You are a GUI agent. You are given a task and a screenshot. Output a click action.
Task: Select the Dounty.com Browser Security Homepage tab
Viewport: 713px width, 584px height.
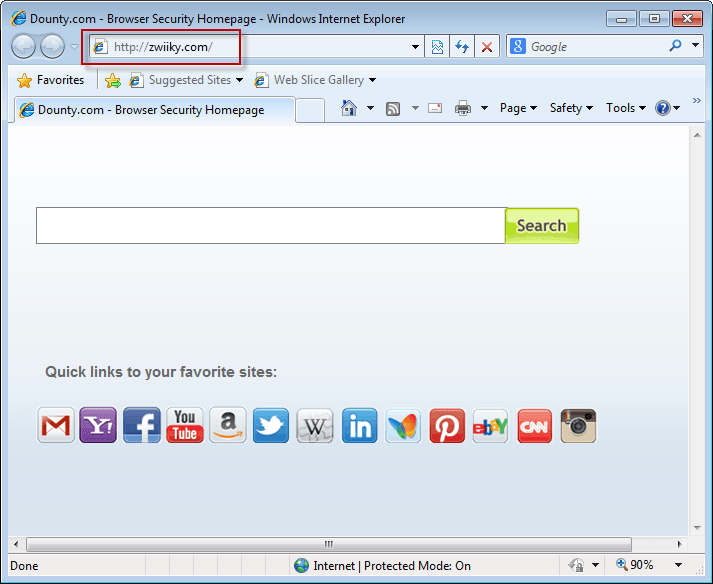155,110
